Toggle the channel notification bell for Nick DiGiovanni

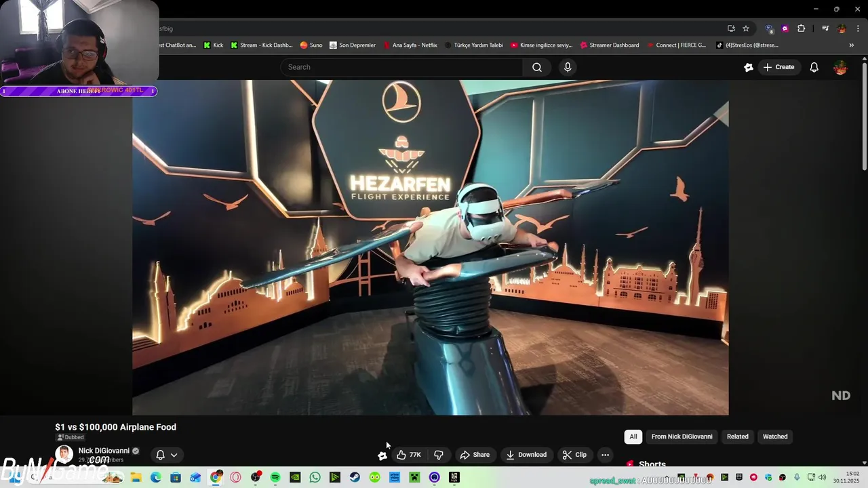pyautogui.click(x=161, y=455)
